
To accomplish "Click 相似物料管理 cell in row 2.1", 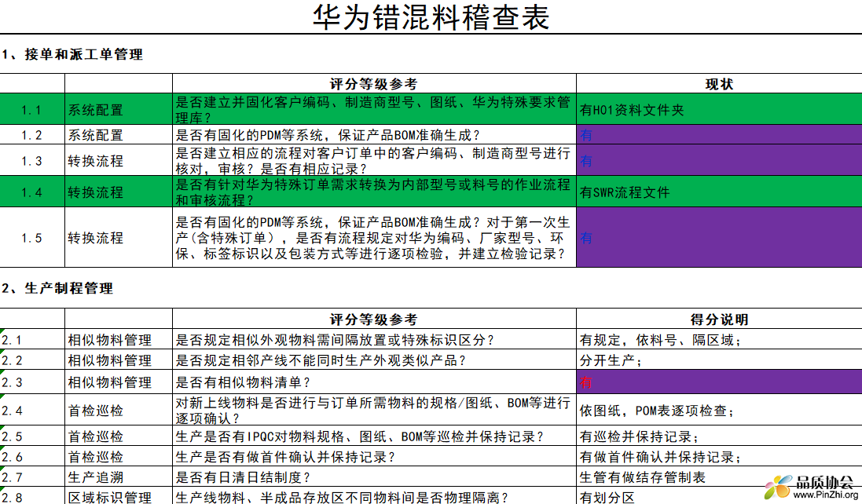I will click(x=118, y=339).
